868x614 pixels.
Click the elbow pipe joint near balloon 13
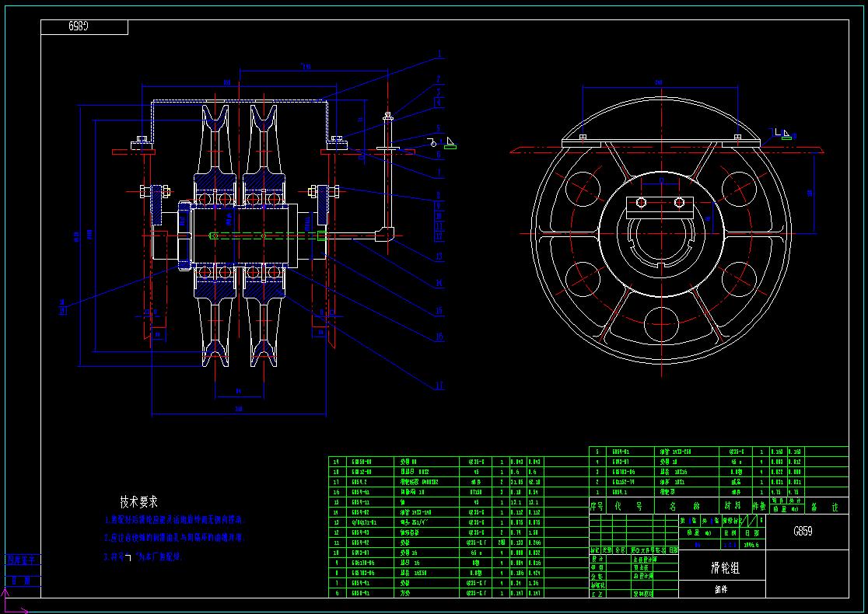pyautogui.click(x=387, y=235)
